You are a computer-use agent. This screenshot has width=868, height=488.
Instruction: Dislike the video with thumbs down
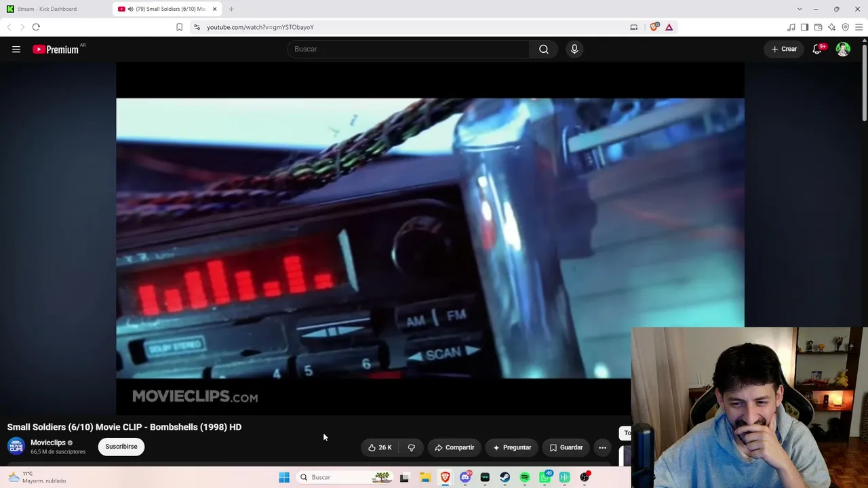click(411, 447)
